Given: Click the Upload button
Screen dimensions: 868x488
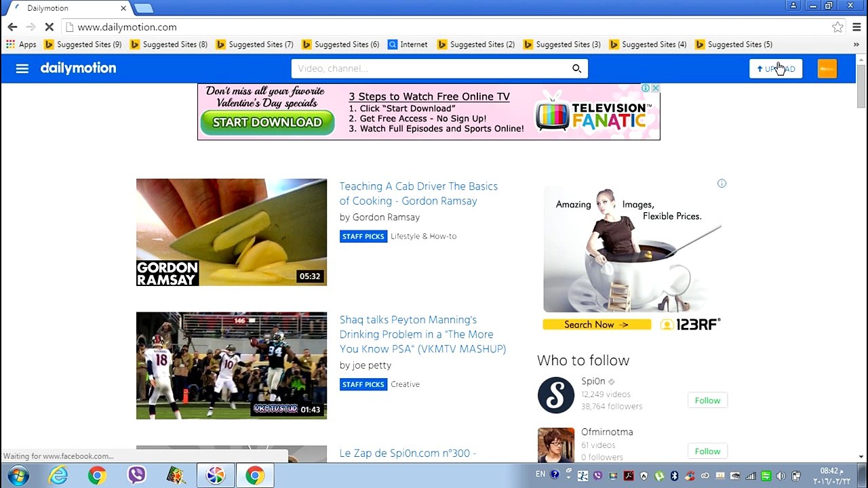Looking at the screenshot, I should 776,68.
